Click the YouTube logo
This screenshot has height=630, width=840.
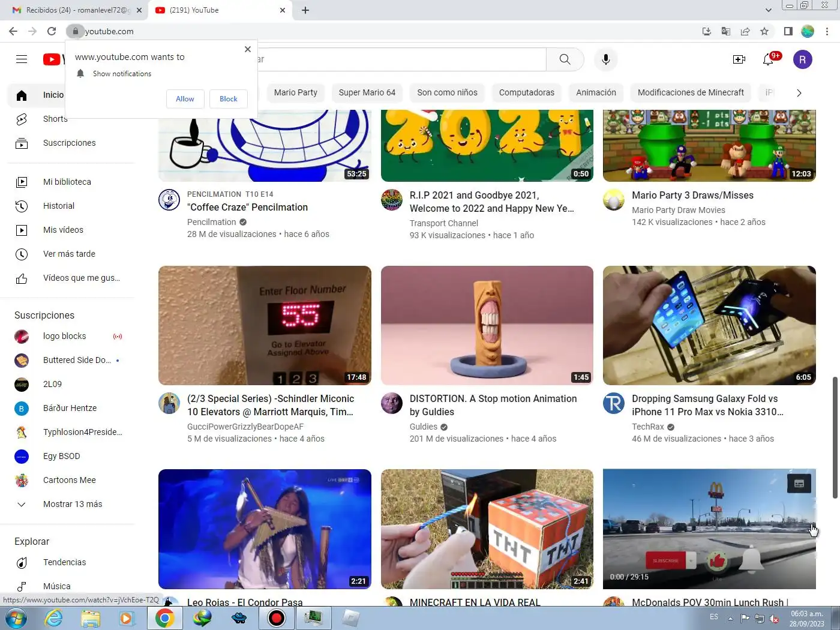pos(53,59)
